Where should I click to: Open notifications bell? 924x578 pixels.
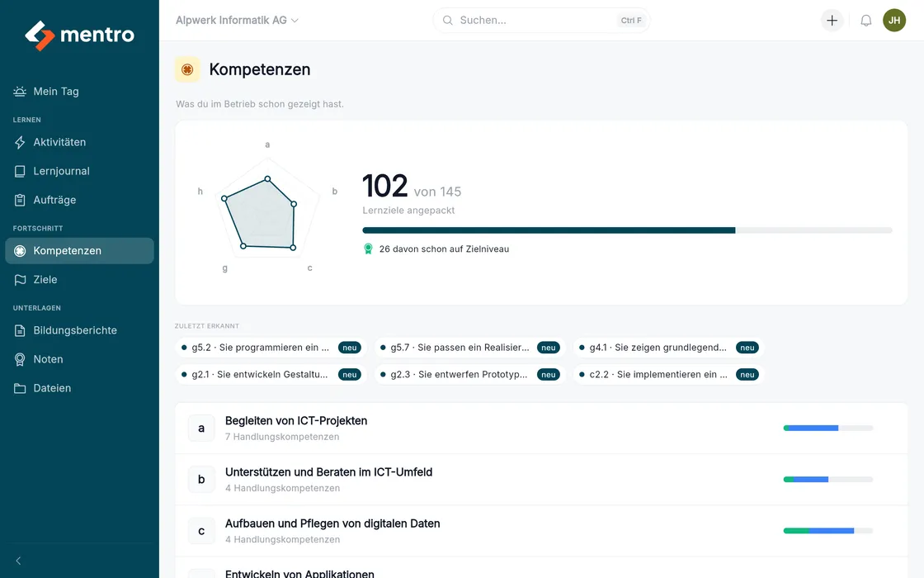pos(865,20)
